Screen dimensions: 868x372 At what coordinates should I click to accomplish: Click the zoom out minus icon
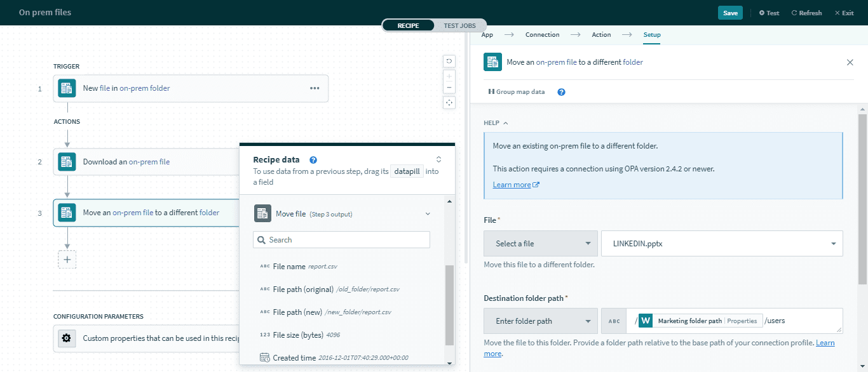(x=449, y=88)
